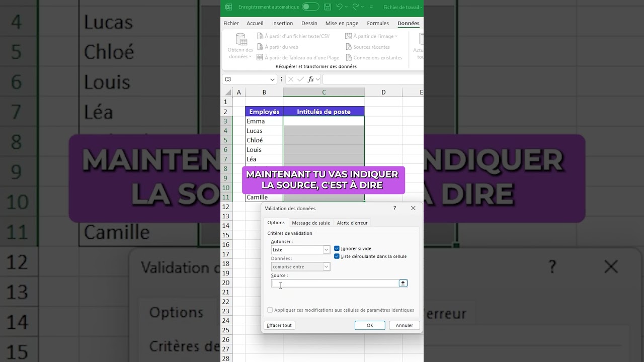The width and height of the screenshot is (644, 362).
Task: Open Sources récentes
Action: click(x=368, y=47)
